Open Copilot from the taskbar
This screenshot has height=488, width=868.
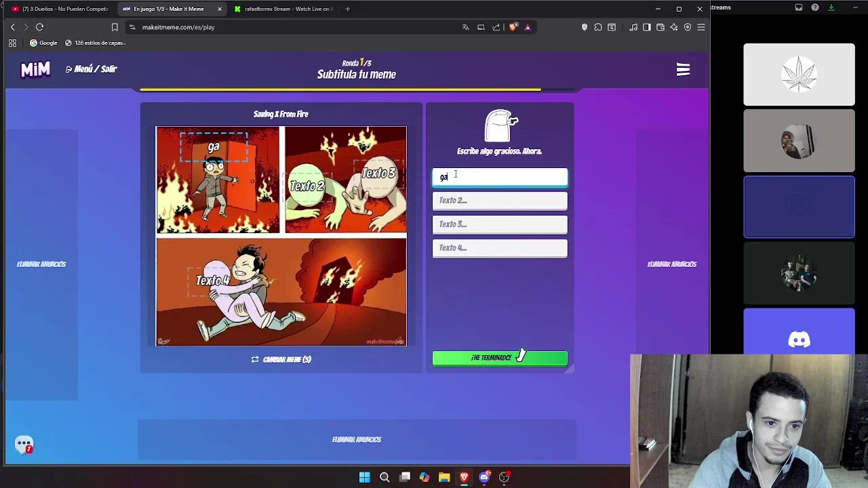[x=425, y=477]
